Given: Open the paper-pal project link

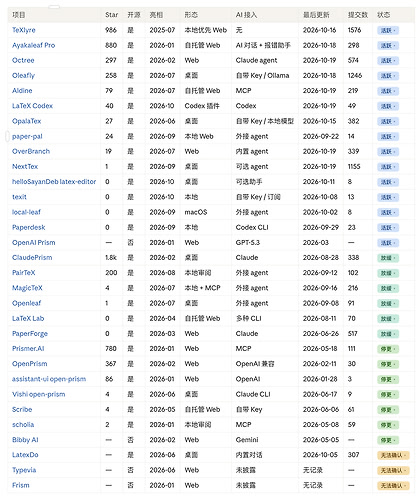Looking at the screenshot, I should 27,136.
